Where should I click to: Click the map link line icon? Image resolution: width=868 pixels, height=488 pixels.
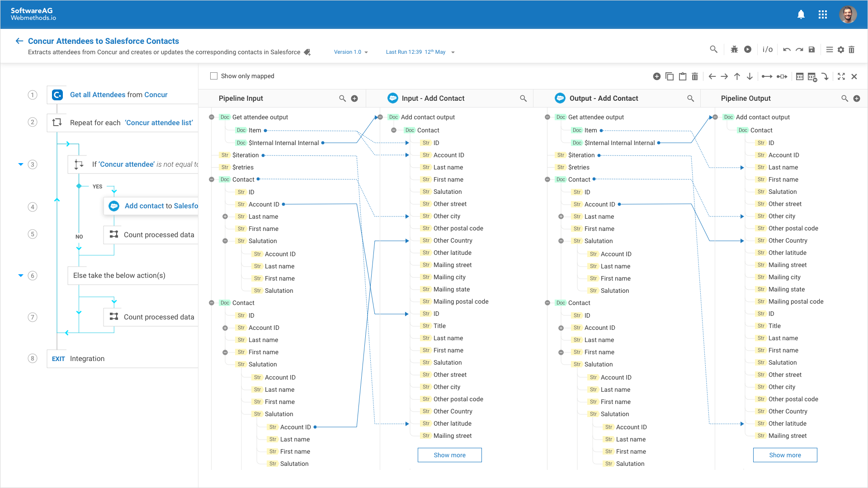tap(767, 76)
